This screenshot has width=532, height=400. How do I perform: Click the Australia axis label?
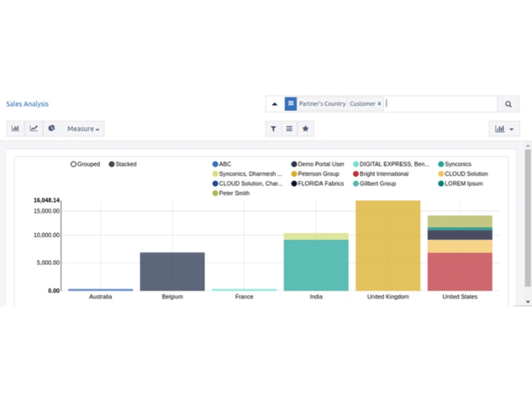(x=101, y=297)
